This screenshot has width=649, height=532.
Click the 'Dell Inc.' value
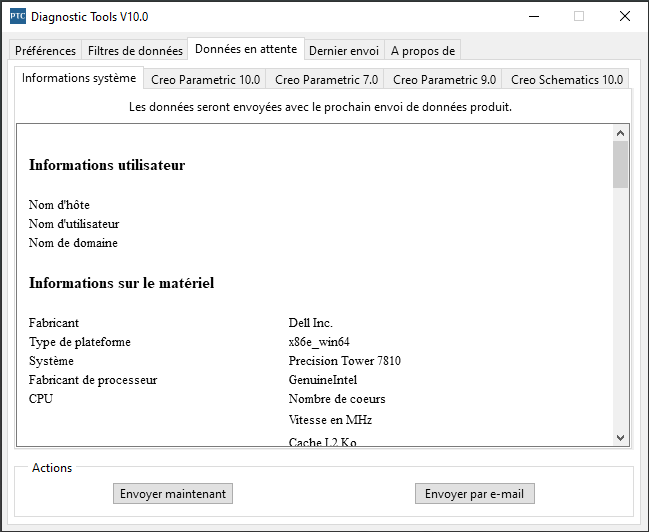pos(310,323)
